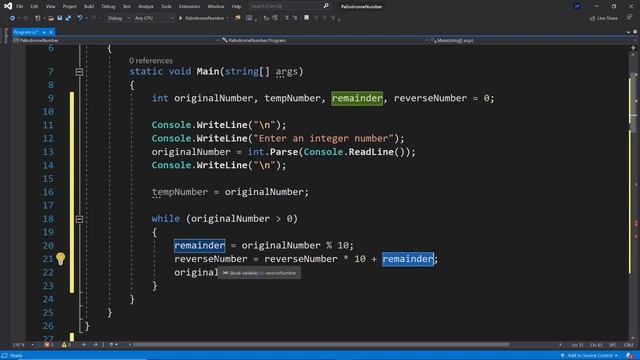Click line number 13 in margin
Viewport: 640px width, 360px height.
click(48, 152)
